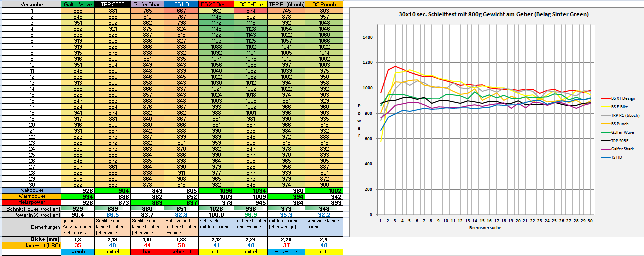Click the Kaltpower row label

coord(30,190)
